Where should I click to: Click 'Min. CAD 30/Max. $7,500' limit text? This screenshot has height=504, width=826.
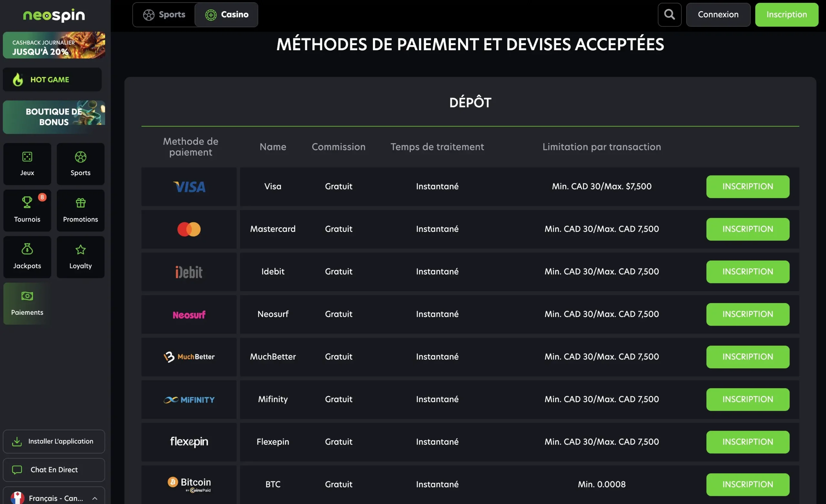[602, 186]
